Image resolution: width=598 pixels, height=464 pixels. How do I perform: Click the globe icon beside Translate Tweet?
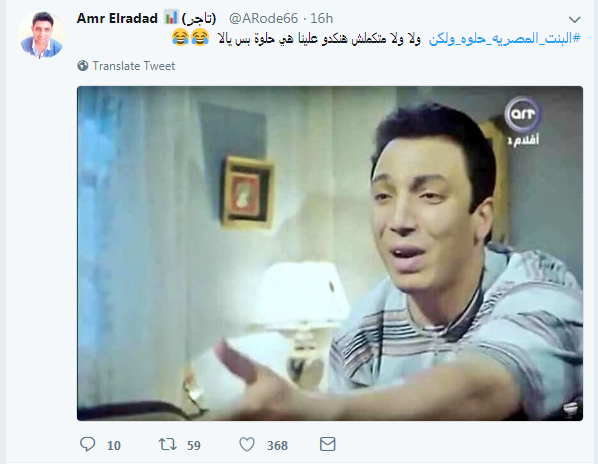click(83, 66)
